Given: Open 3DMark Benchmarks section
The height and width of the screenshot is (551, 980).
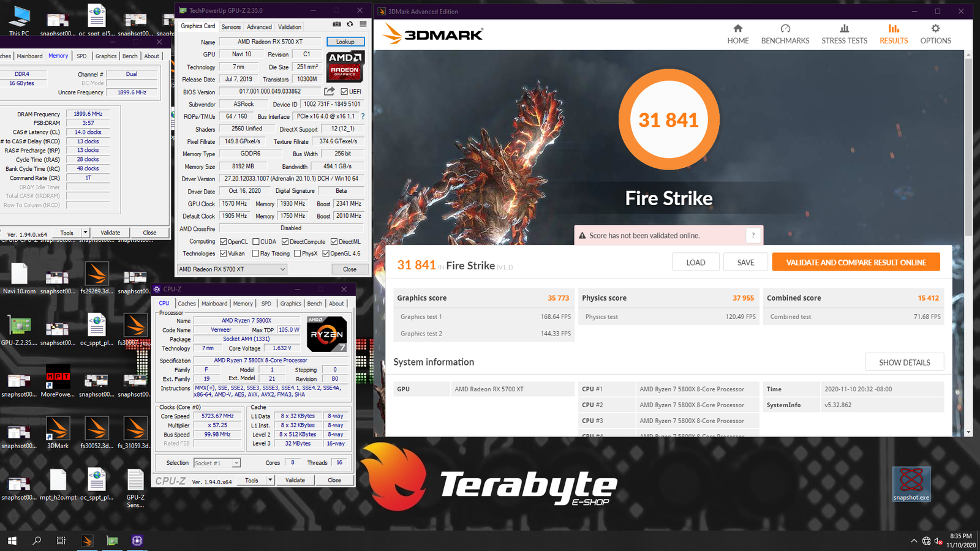Looking at the screenshot, I should 785,34.
